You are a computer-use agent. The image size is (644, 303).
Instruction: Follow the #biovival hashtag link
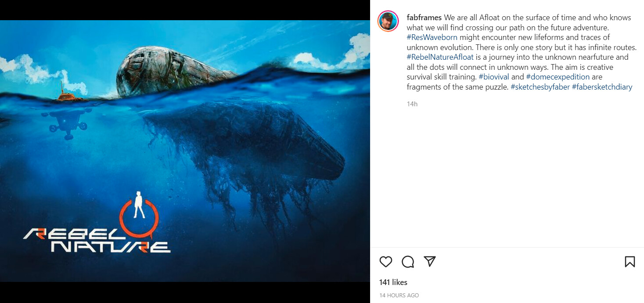pyautogui.click(x=494, y=77)
